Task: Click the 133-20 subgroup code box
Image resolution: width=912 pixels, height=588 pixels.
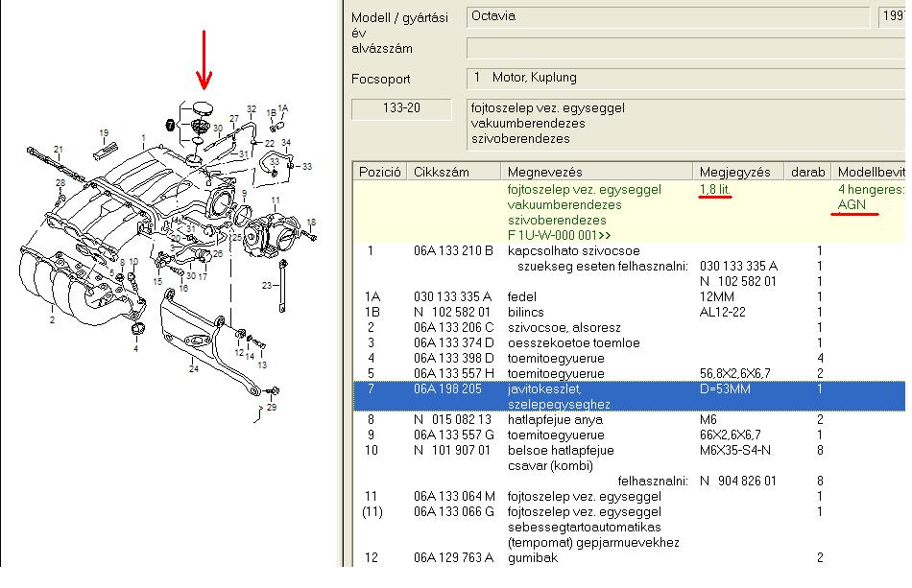Action: [x=401, y=108]
